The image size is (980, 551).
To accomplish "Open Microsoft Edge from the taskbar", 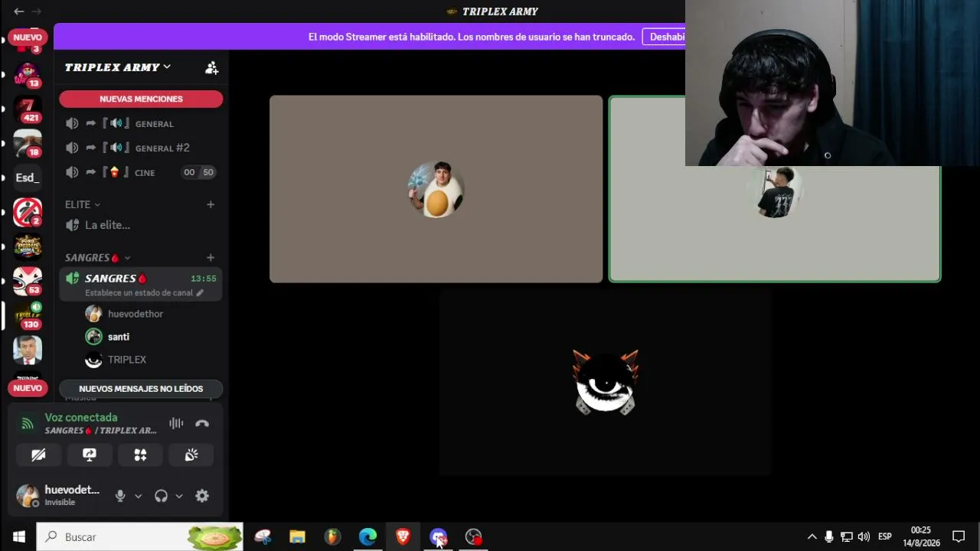I will coord(367,537).
